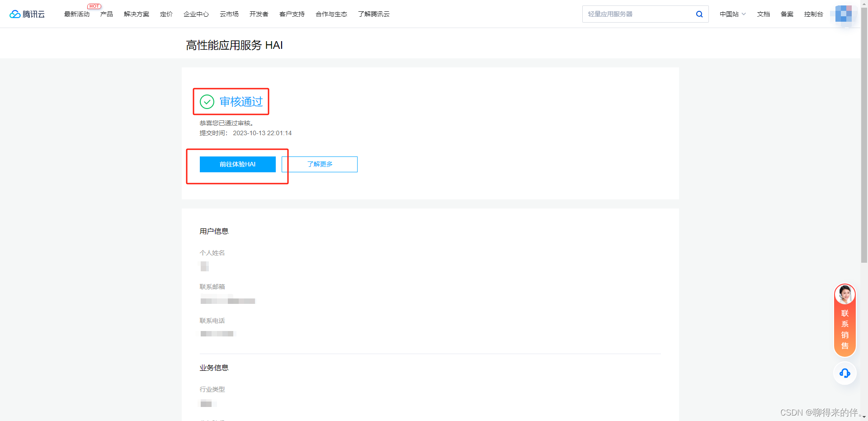Click the green approval checkmark icon
The image size is (868, 421).
(207, 102)
